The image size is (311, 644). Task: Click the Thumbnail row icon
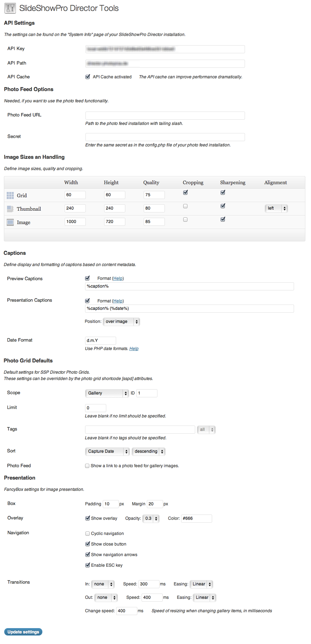click(10, 209)
